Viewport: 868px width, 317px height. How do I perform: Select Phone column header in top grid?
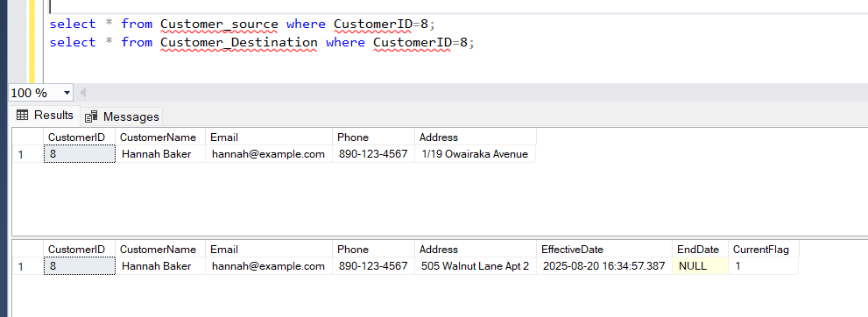tap(374, 137)
